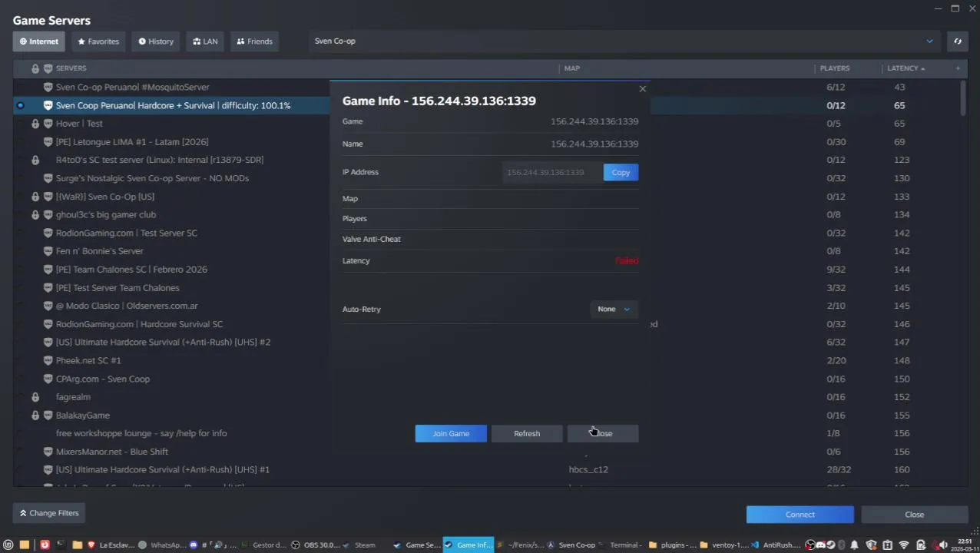Open the clock showing 22:51

(x=965, y=545)
